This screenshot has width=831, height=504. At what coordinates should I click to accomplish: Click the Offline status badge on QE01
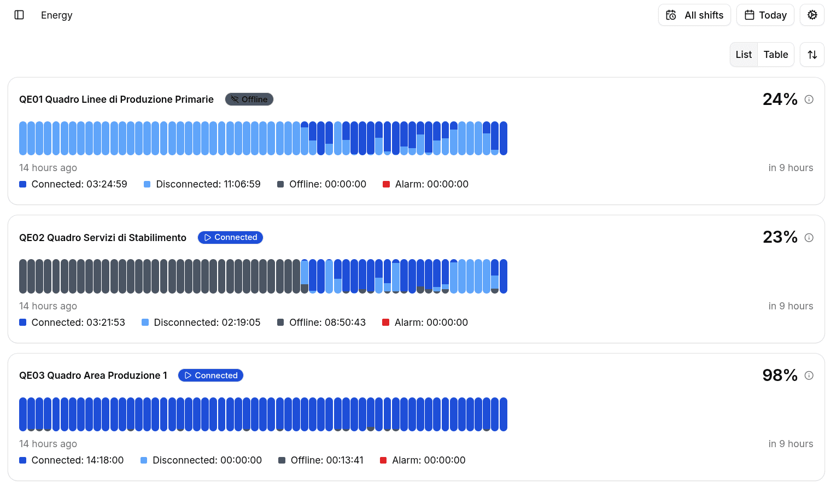click(x=249, y=99)
